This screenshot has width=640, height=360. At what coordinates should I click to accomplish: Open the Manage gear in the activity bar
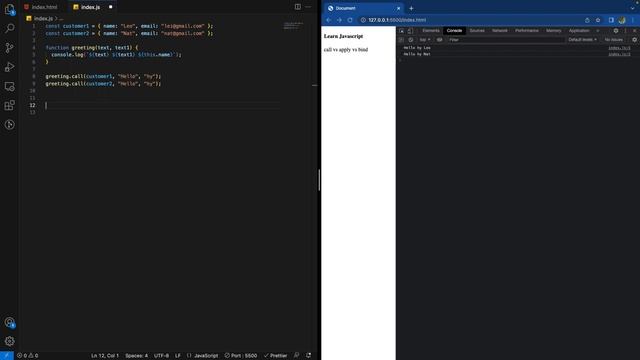coord(9,341)
